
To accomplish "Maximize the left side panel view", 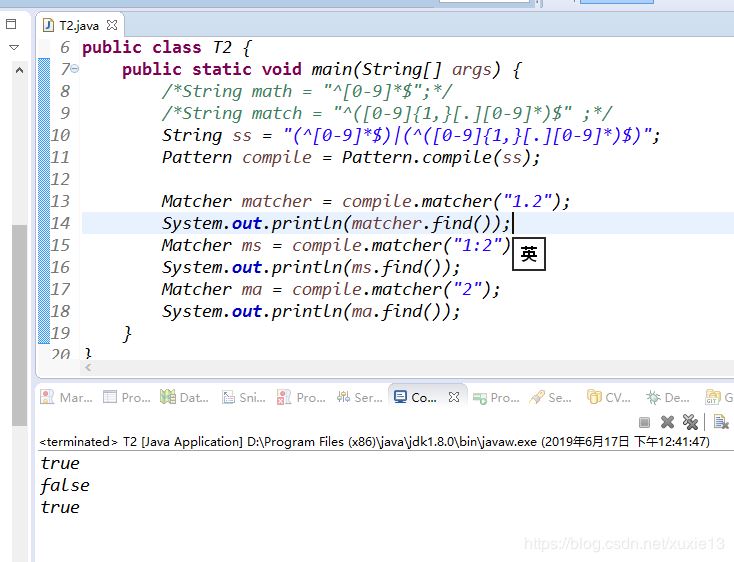I will click(x=12, y=24).
